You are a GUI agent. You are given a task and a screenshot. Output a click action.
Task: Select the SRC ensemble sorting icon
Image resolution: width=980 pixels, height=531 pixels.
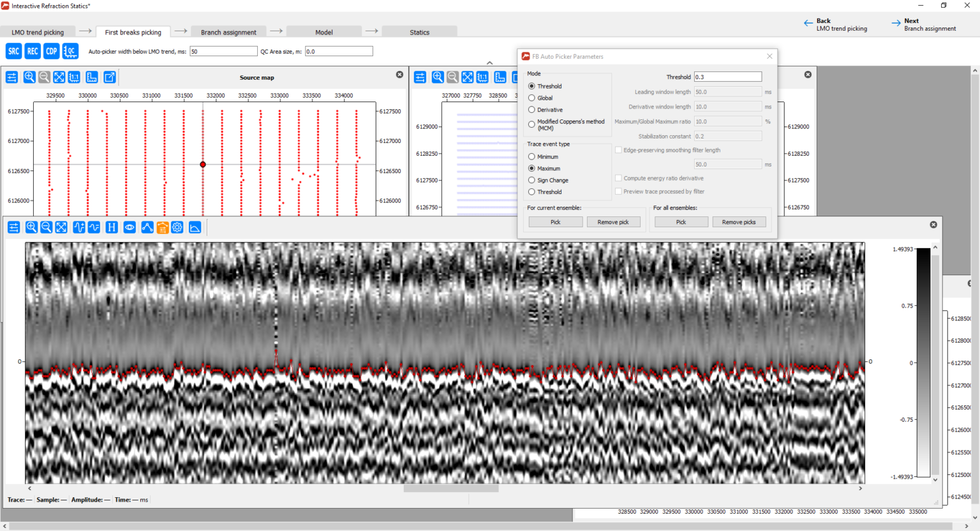pyautogui.click(x=13, y=51)
